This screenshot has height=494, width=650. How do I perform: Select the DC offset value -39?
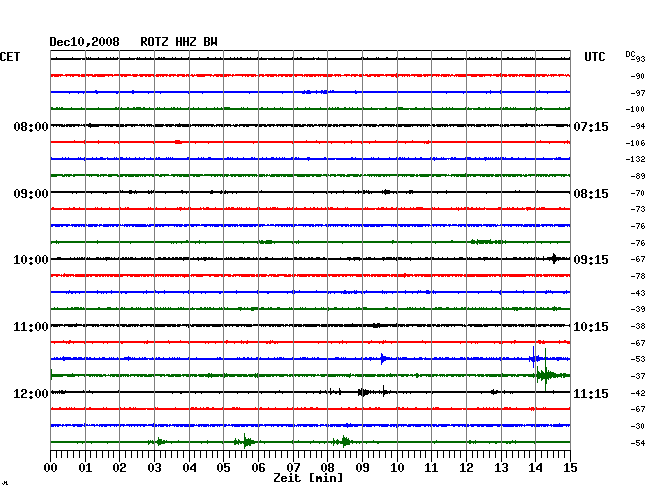point(638,309)
